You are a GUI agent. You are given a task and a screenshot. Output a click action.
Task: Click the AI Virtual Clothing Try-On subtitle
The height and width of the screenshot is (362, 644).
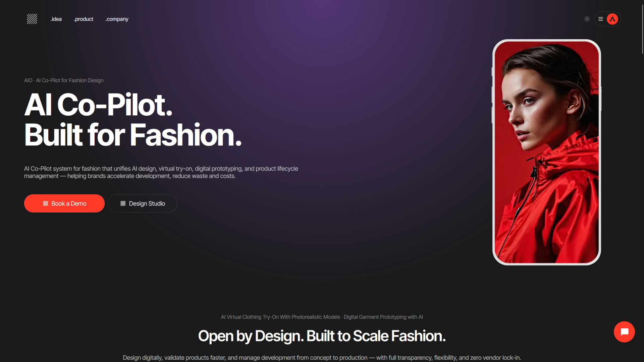coord(322,317)
